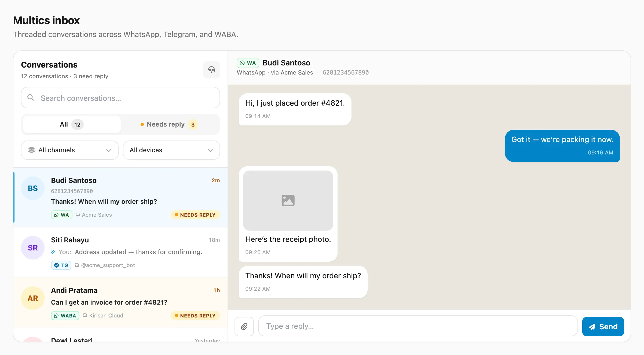
Task: Click the WA badge on Budi Santoso row
Action: [62, 215]
